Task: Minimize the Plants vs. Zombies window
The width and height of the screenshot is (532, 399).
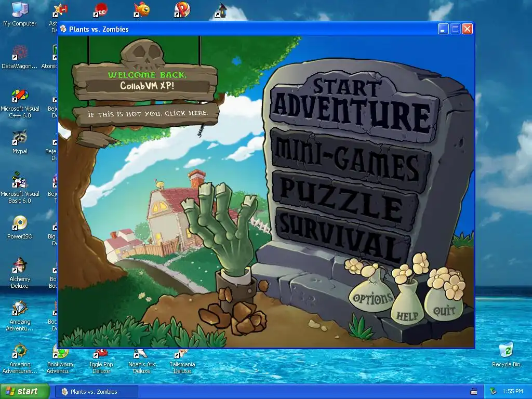Action: 443,29
